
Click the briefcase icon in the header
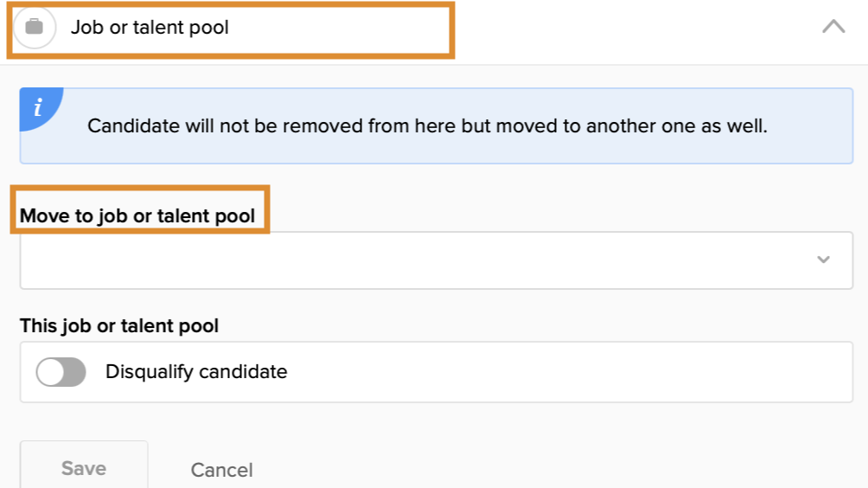pyautogui.click(x=35, y=27)
